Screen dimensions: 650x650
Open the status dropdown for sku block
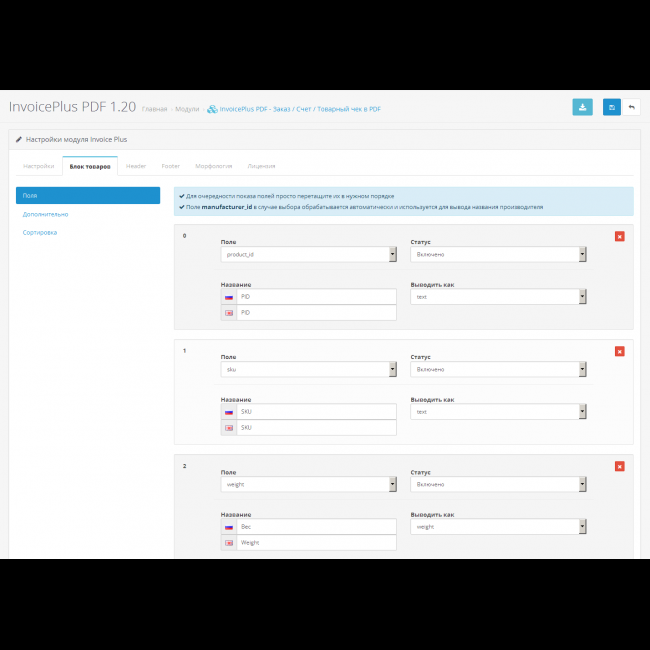(x=498, y=369)
